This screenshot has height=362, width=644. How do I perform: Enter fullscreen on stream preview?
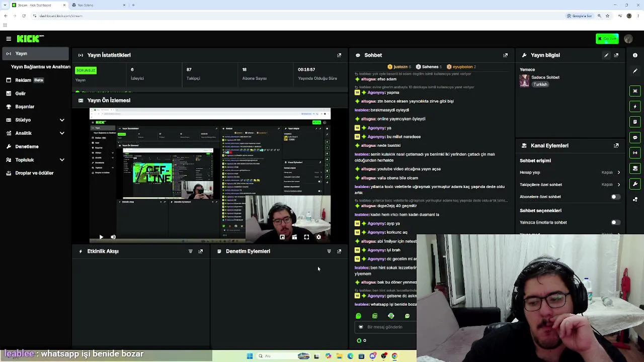(x=306, y=237)
